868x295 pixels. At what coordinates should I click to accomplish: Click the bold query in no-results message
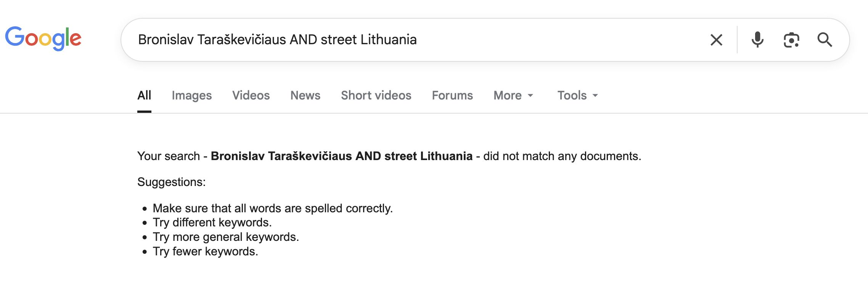[341, 156]
